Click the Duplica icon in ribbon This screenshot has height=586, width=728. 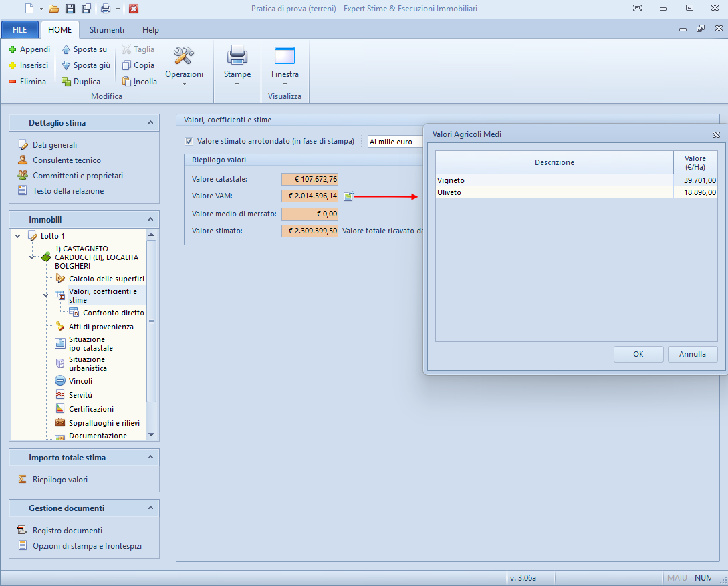point(66,82)
